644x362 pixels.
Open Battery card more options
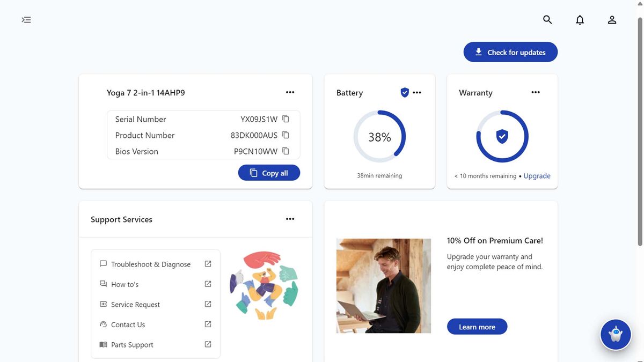tap(417, 92)
